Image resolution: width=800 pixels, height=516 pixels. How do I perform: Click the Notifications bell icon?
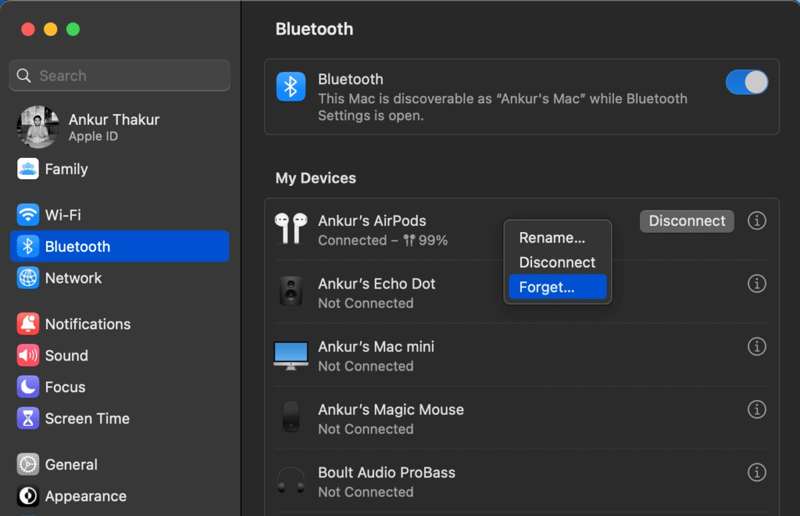click(28, 324)
